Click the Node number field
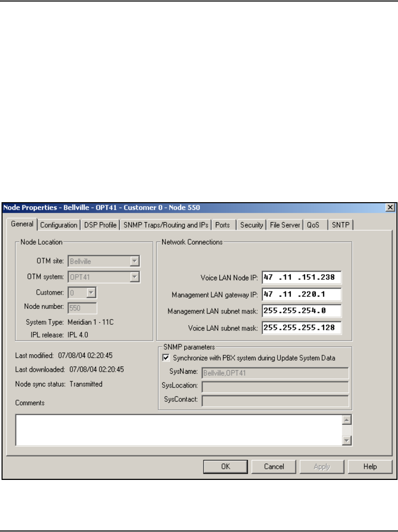 [82, 308]
